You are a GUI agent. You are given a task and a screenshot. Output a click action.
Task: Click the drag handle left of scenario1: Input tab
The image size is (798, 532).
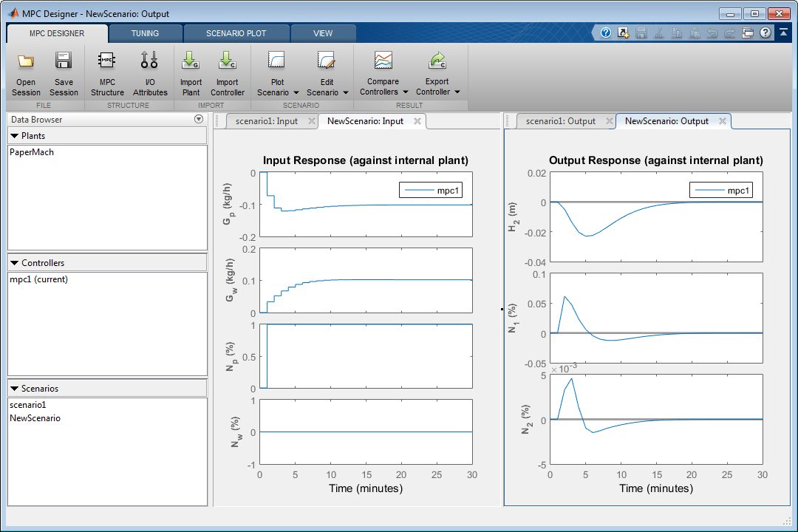217,121
